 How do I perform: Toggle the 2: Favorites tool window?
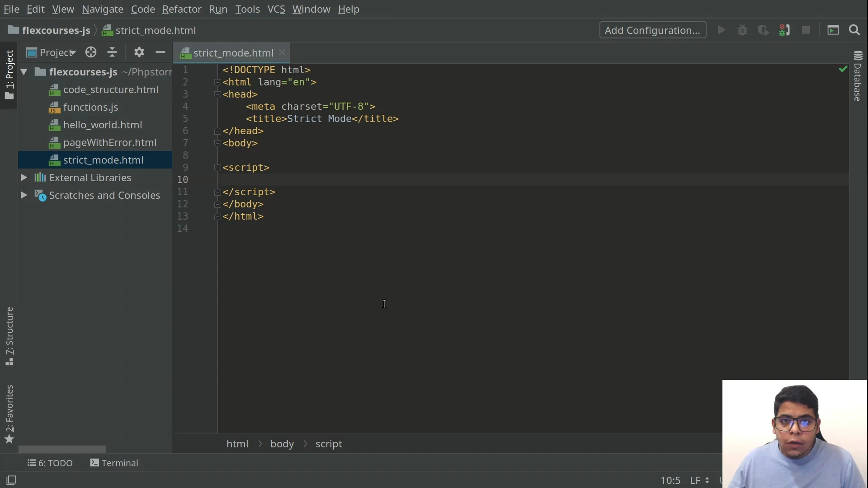(9, 414)
